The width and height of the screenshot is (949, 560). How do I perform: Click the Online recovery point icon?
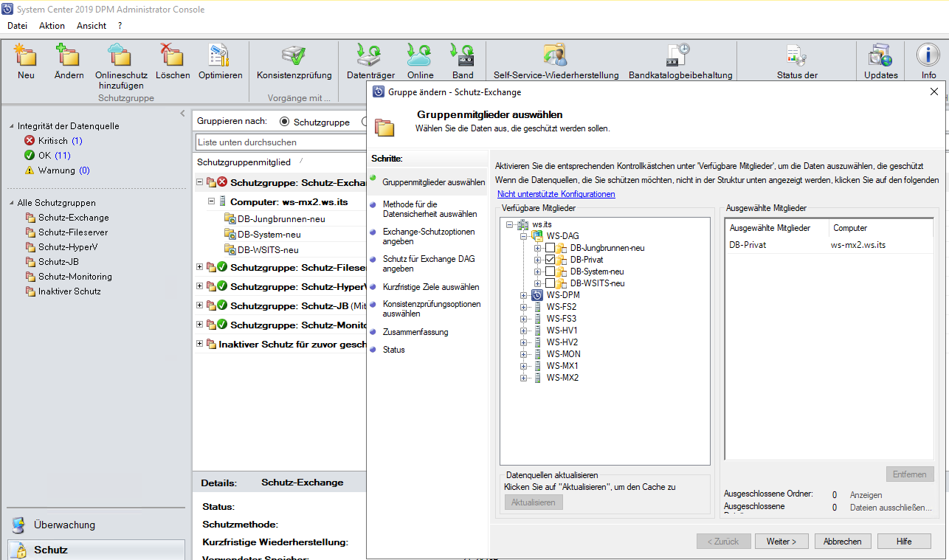click(x=419, y=55)
